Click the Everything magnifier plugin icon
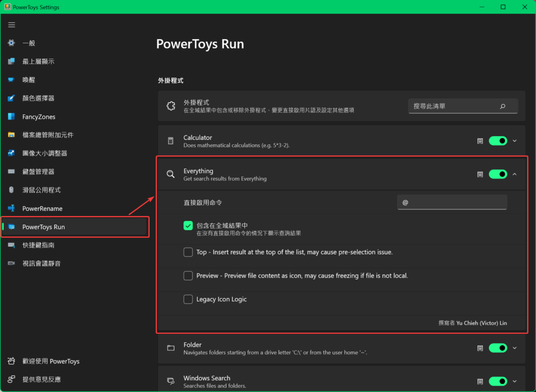 [171, 174]
